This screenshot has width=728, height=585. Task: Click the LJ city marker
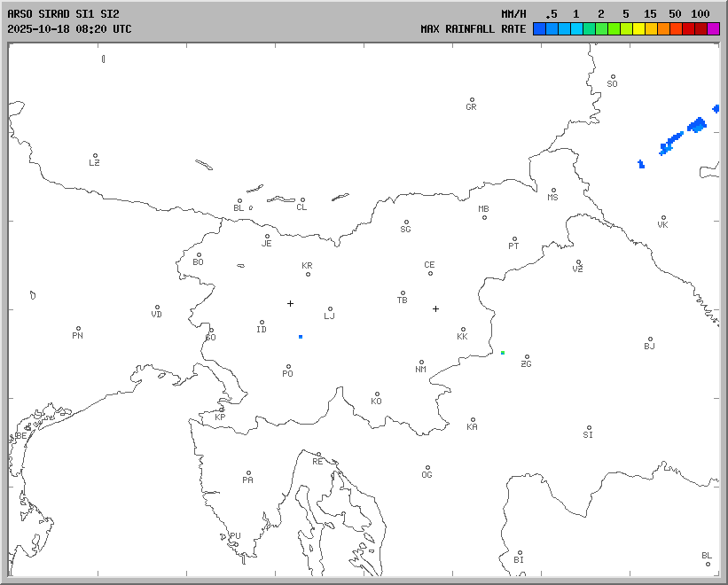(x=330, y=309)
